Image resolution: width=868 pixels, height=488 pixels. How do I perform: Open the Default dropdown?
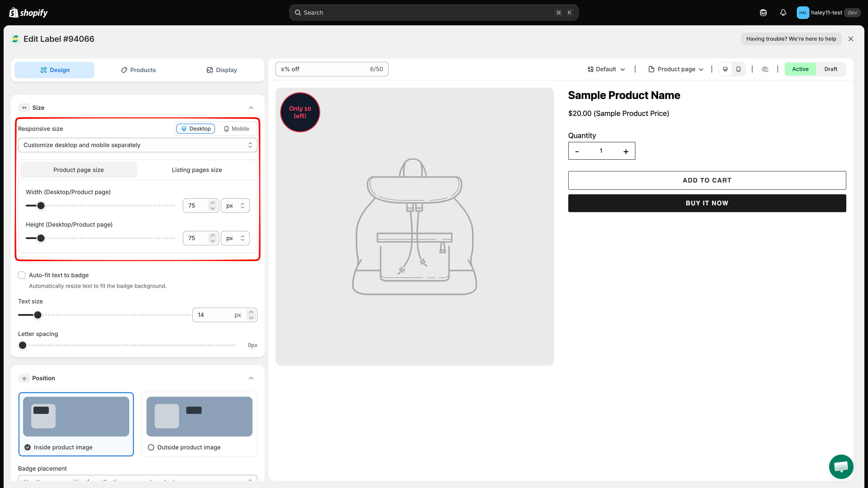[606, 69]
